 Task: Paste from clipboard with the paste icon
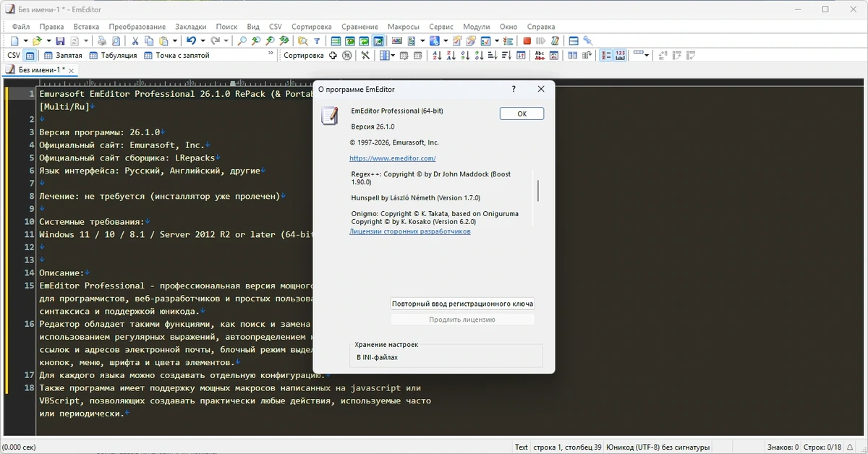164,41
